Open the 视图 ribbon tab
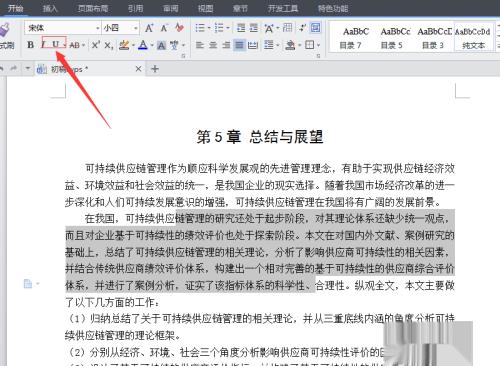 point(205,8)
